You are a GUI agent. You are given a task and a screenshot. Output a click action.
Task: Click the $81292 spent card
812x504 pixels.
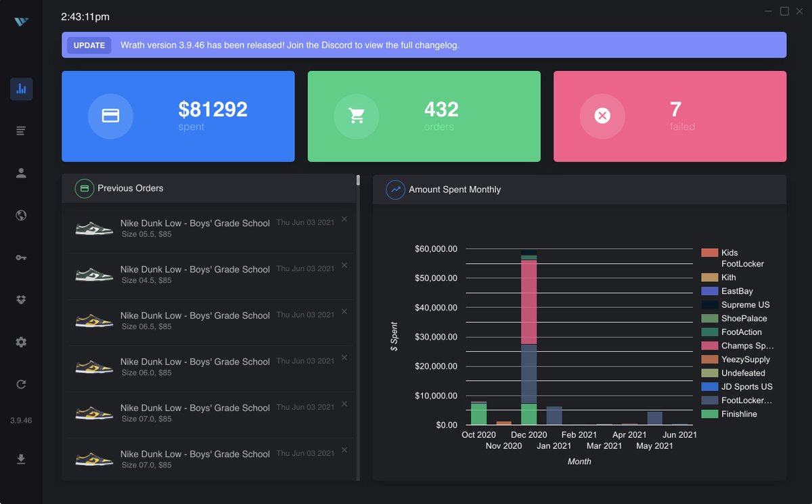point(178,116)
